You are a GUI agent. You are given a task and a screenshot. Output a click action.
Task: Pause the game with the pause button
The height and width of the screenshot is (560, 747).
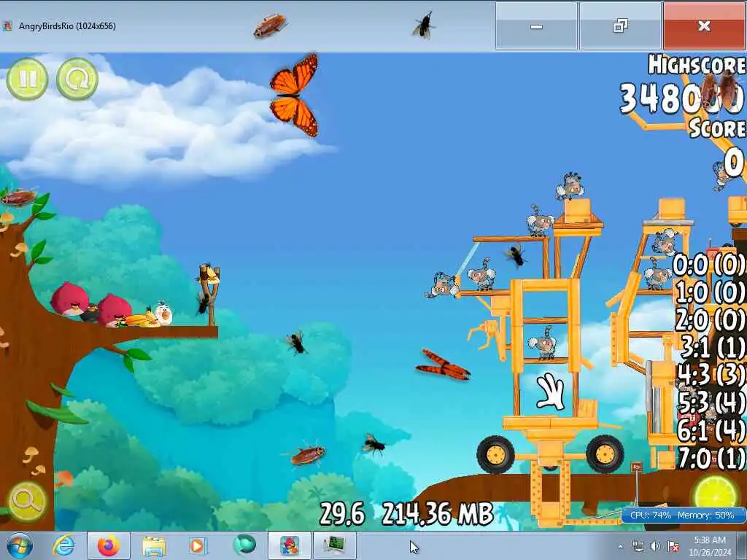click(x=27, y=79)
